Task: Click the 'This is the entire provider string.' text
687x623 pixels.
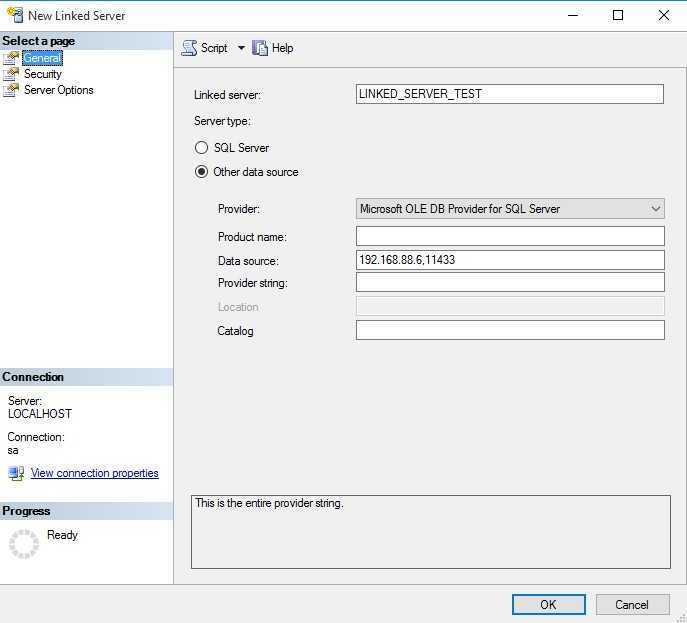Action: pyautogui.click(x=269, y=503)
